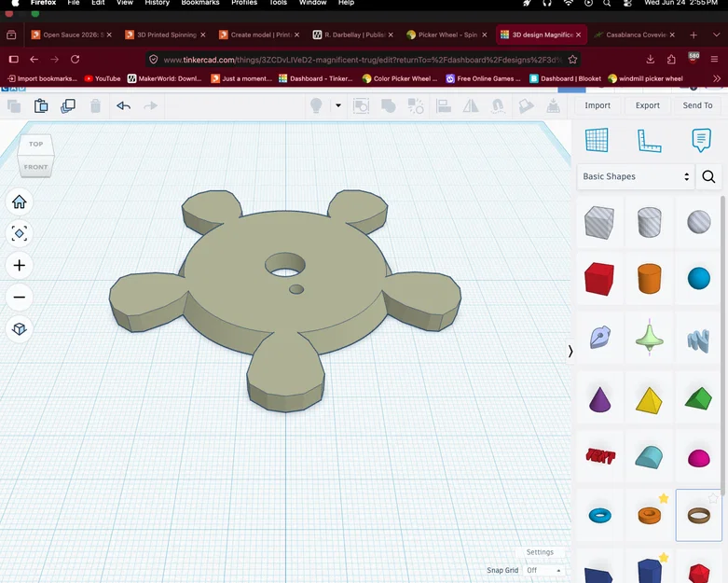This screenshot has width=728, height=583.
Task: Click the Mirror tool icon
Action: click(x=471, y=106)
